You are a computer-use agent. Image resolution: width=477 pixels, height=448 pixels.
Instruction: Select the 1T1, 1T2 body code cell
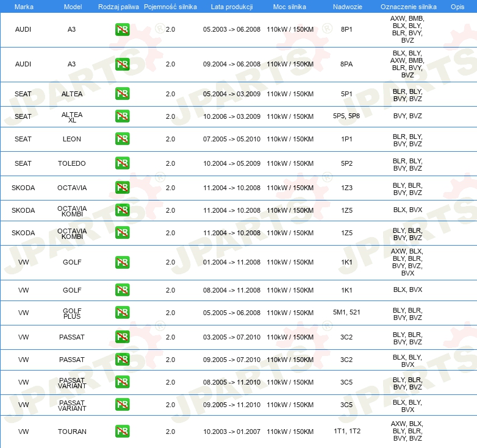(x=346, y=432)
